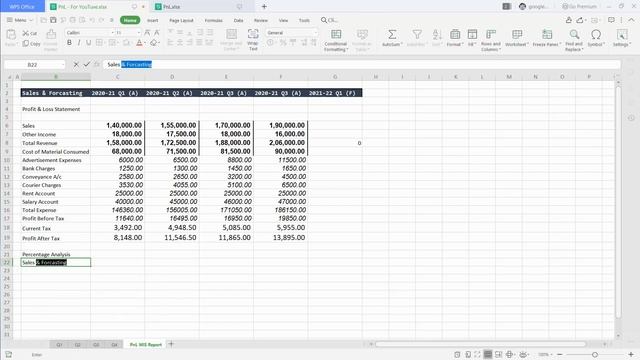Select the Profit & Loss Statement cell

[x=56, y=109]
